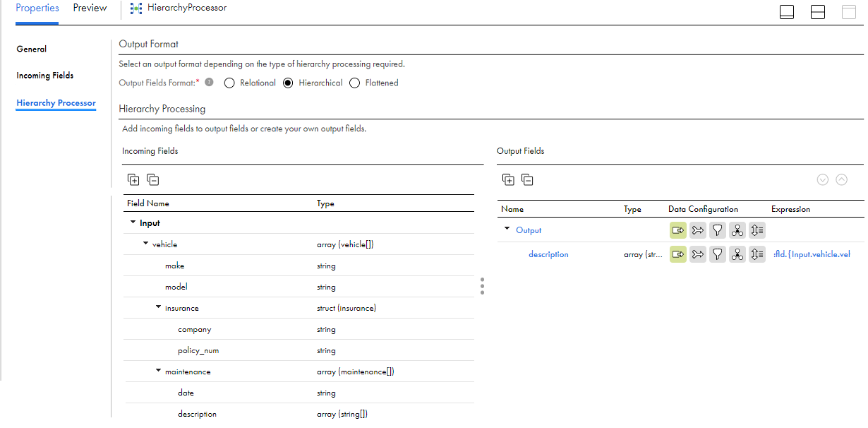
Task: Collapse all in Output Fields panel
Action: click(527, 179)
